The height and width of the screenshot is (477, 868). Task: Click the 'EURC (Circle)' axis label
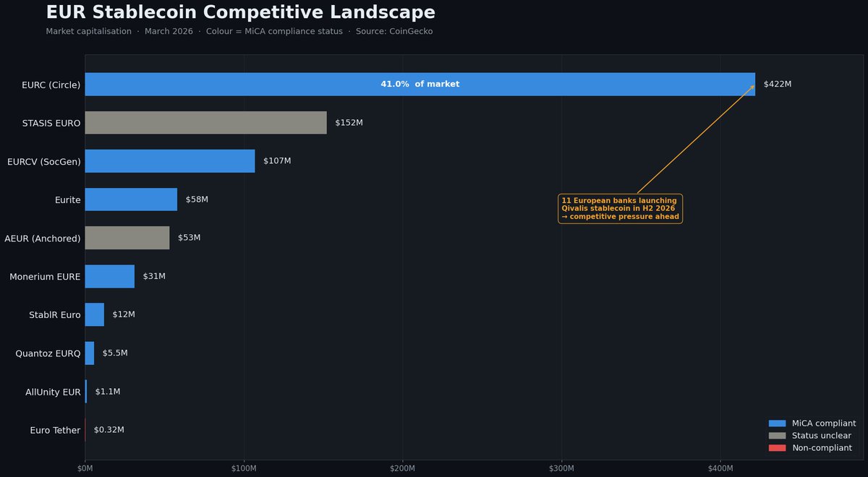(x=51, y=85)
